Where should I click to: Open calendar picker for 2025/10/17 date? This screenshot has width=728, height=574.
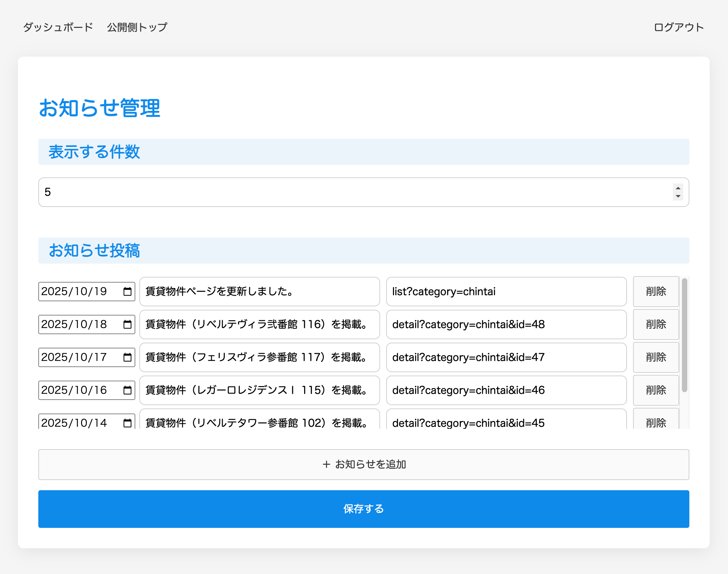127,357
